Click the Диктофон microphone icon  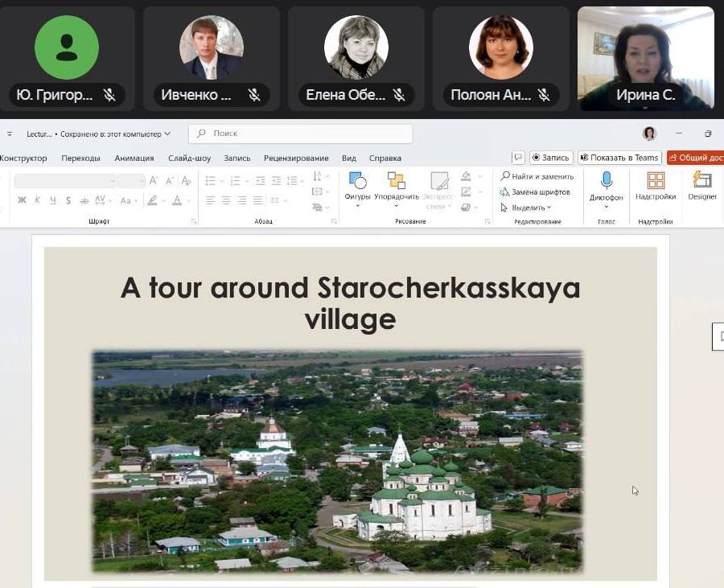(x=607, y=180)
